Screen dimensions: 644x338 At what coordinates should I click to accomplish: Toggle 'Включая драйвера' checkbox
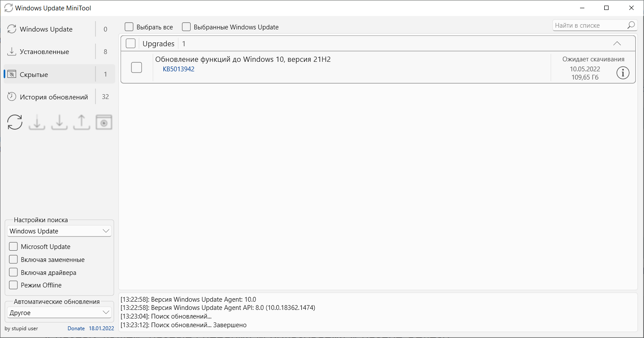click(x=13, y=272)
